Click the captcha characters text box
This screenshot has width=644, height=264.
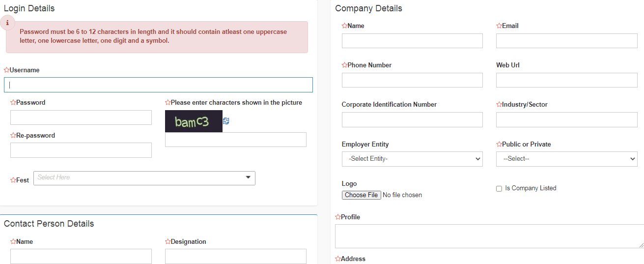tap(235, 140)
